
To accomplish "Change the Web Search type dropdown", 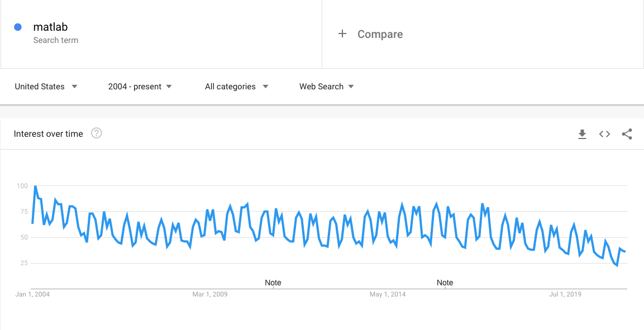I will [327, 87].
